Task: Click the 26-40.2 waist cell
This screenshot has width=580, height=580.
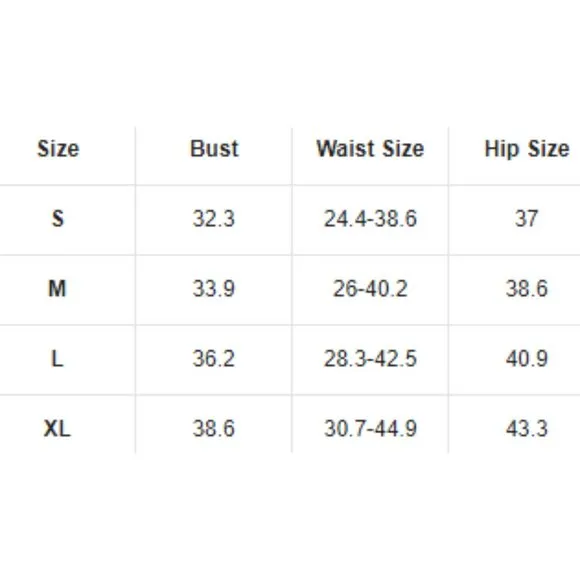Action: tap(370, 289)
